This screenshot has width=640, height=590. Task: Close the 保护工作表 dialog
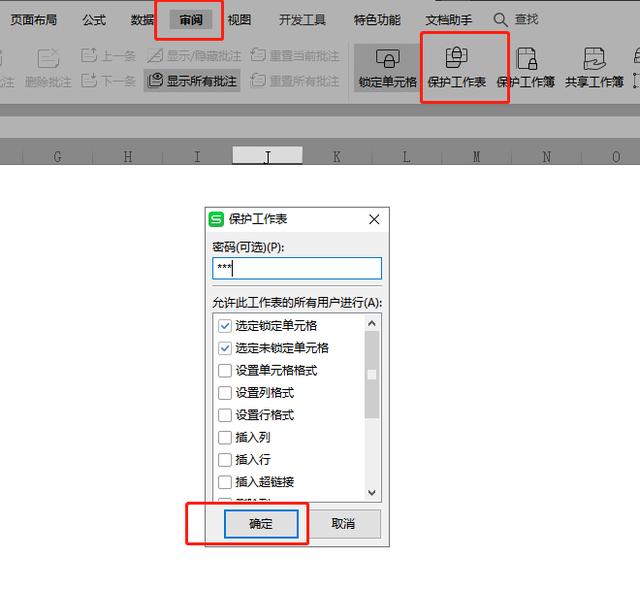(x=374, y=220)
